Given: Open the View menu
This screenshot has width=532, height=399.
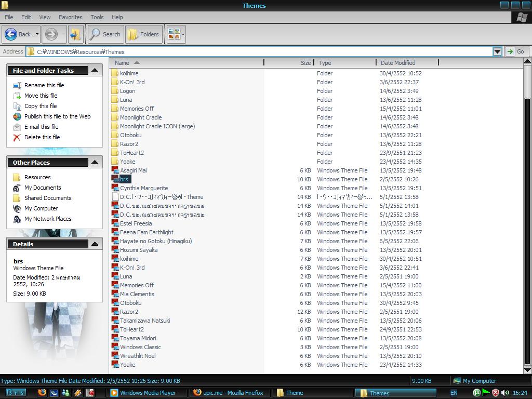Looking at the screenshot, I should (45, 17).
